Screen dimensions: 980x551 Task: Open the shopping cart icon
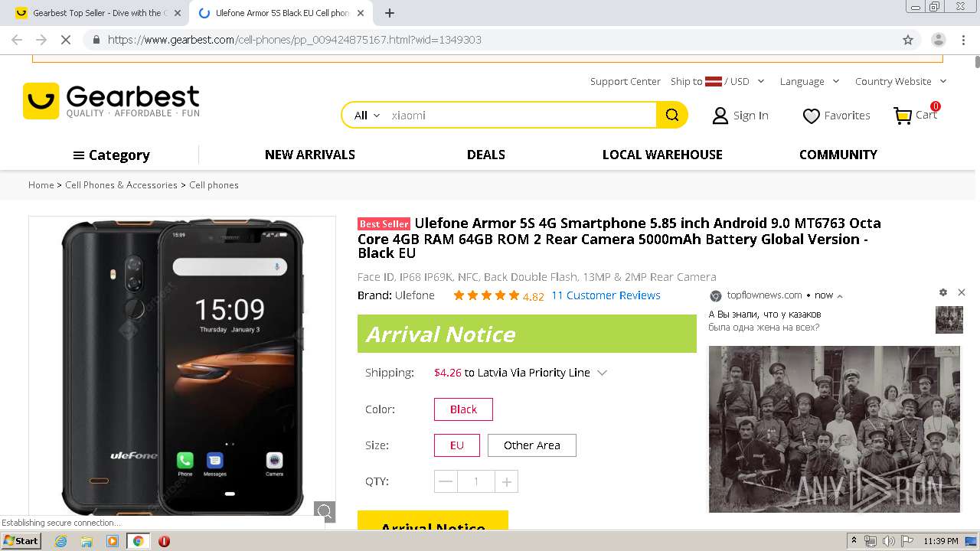click(x=903, y=116)
